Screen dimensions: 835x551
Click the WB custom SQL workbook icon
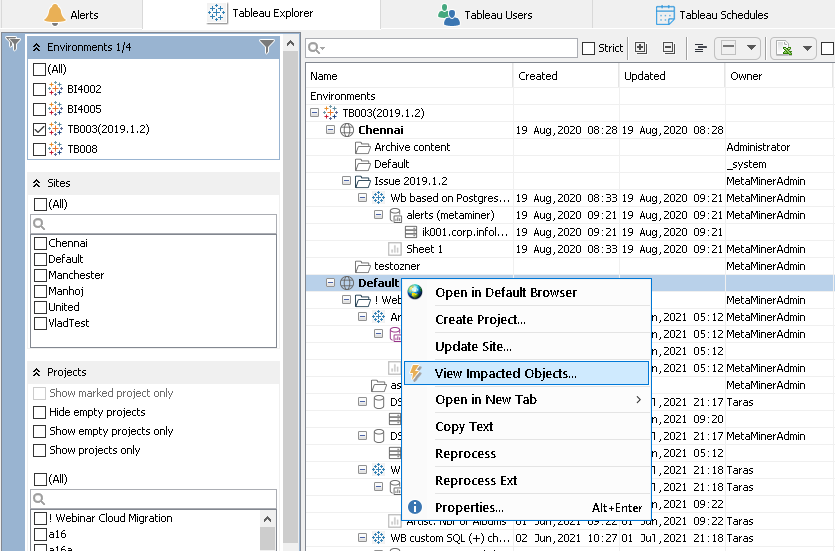379,538
